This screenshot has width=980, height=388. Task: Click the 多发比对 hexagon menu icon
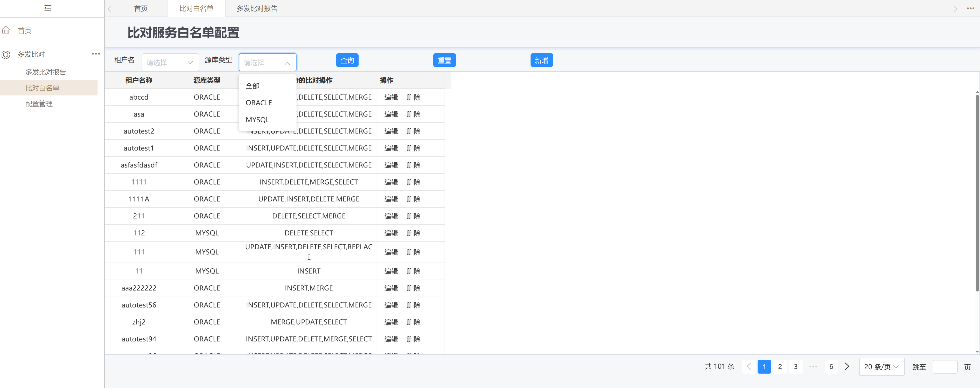6,54
